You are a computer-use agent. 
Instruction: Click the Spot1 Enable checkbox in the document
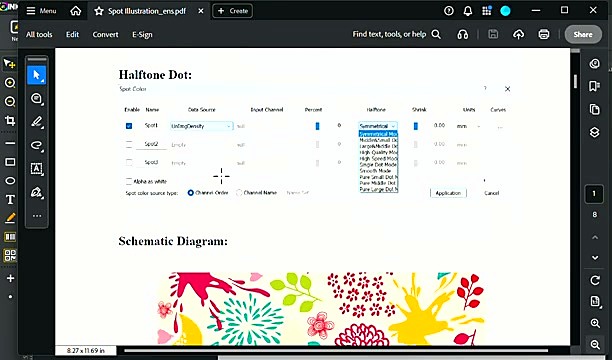[129, 126]
